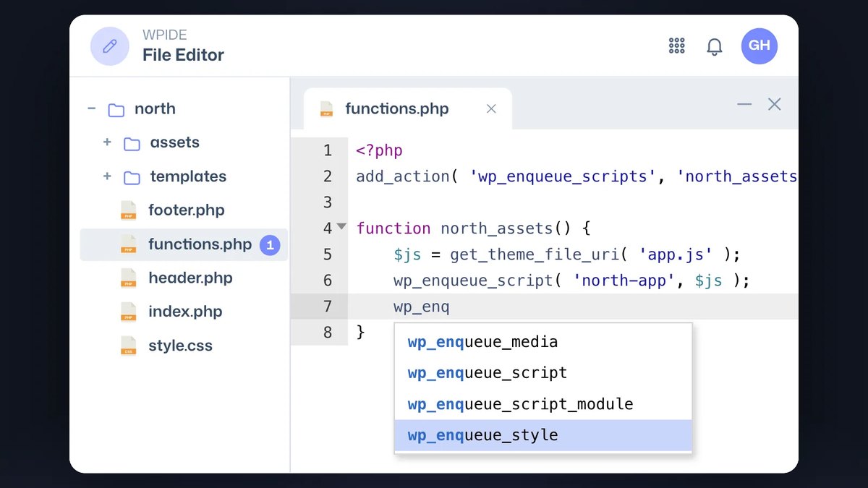868x488 pixels.
Task: Click the functions.php tab file icon
Action: point(327,109)
